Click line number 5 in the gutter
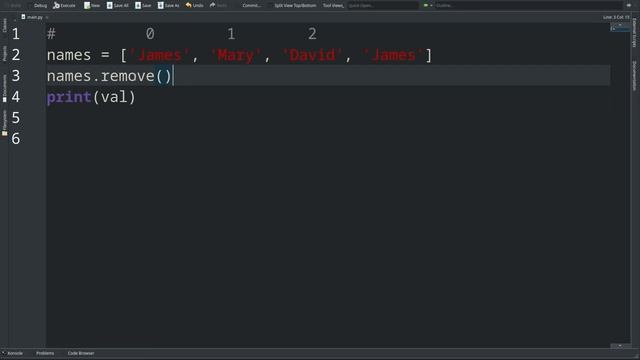640x360 pixels. 16,118
